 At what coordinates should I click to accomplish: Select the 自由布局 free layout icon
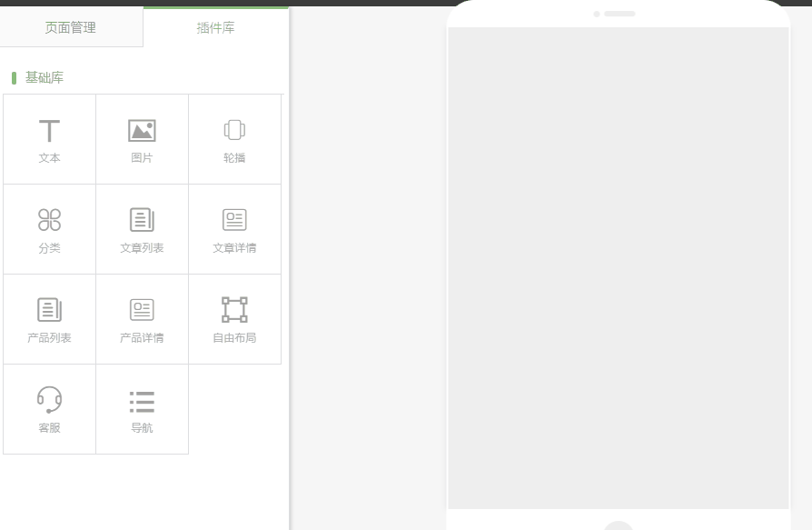[x=234, y=310]
